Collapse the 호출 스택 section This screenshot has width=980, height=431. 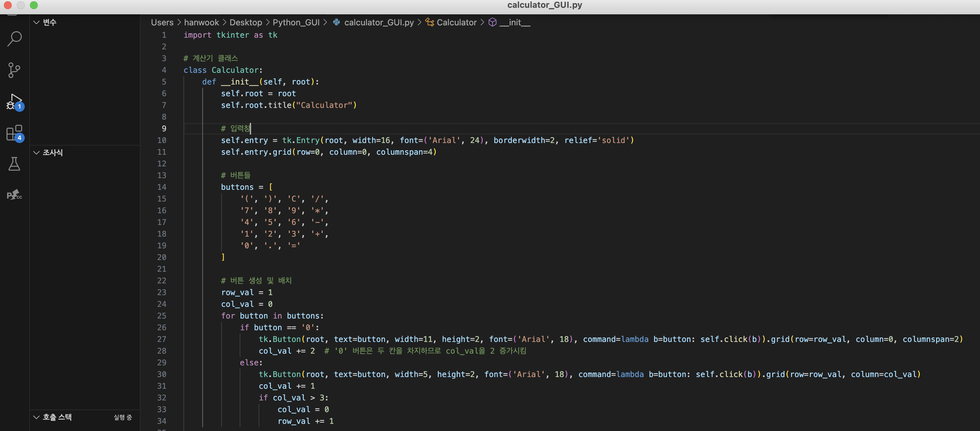(x=36, y=417)
